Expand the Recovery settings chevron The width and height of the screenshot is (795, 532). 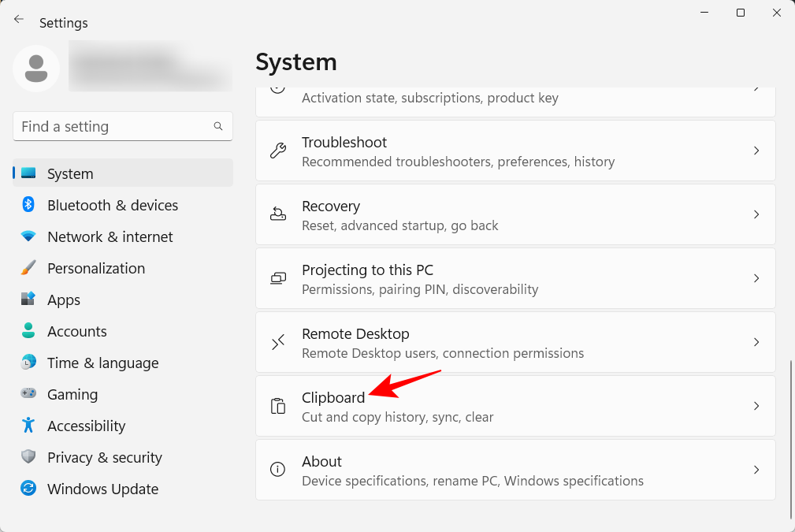[756, 214]
